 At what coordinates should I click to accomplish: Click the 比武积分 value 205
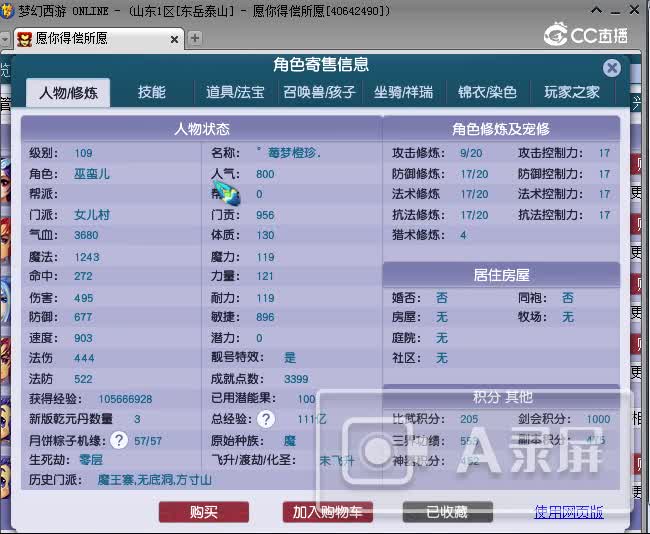(x=469, y=419)
